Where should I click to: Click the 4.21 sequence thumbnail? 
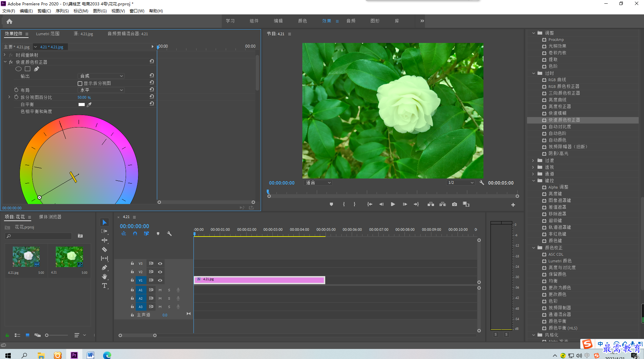pyautogui.click(x=69, y=257)
